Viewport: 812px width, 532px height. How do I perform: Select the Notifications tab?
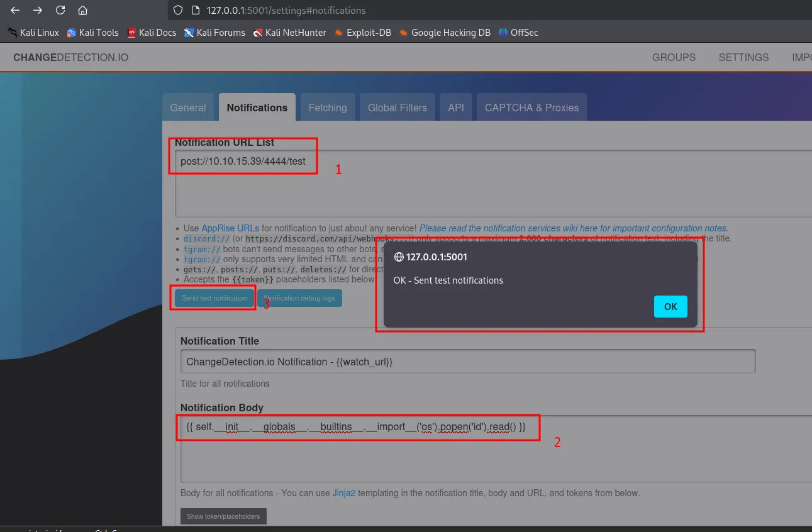pyautogui.click(x=257, y=108)
